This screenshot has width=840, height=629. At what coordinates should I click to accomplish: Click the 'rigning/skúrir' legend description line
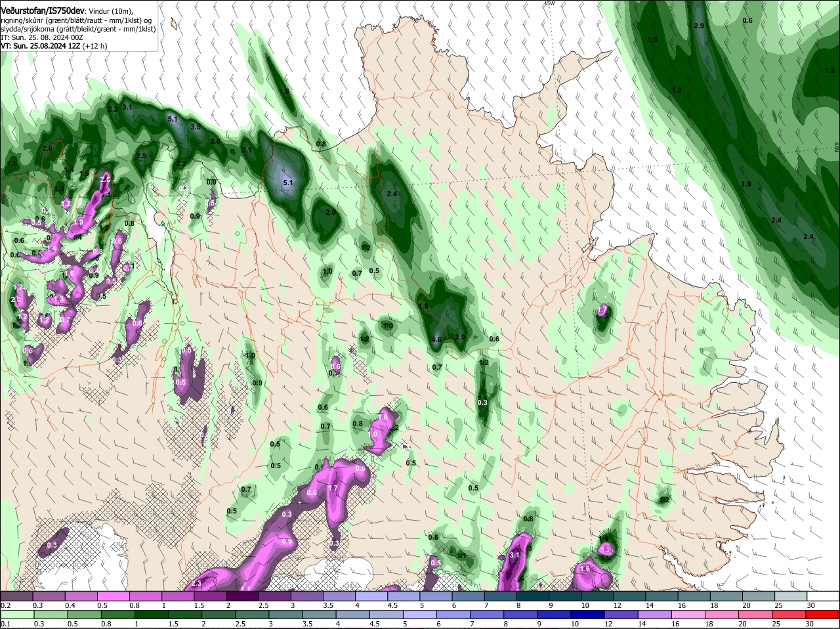pyautogui.click(x=76, y=20)
